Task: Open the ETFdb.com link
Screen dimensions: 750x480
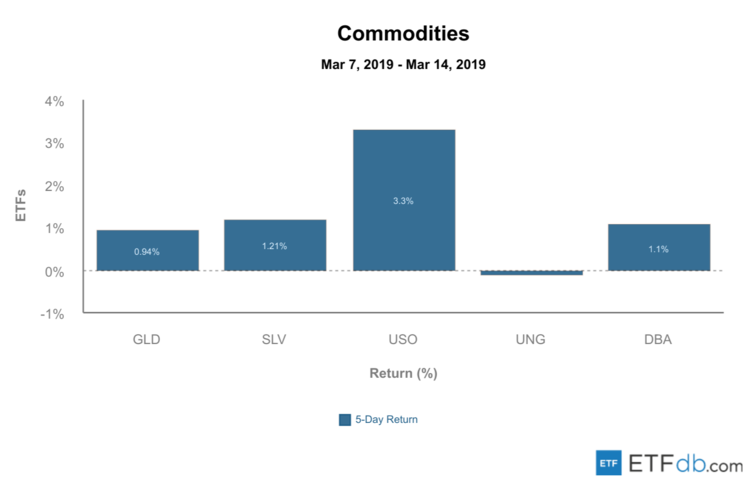Action: click(685, 463)
